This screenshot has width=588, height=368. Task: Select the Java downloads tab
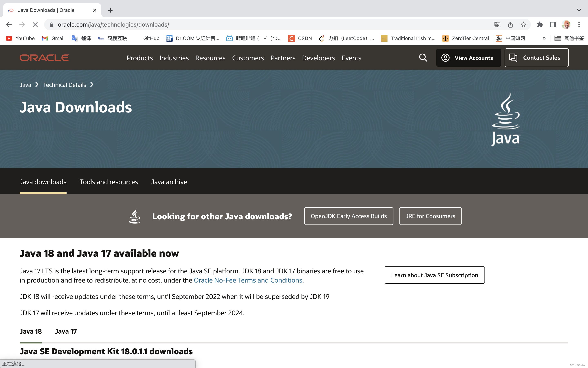coord(43,182)
